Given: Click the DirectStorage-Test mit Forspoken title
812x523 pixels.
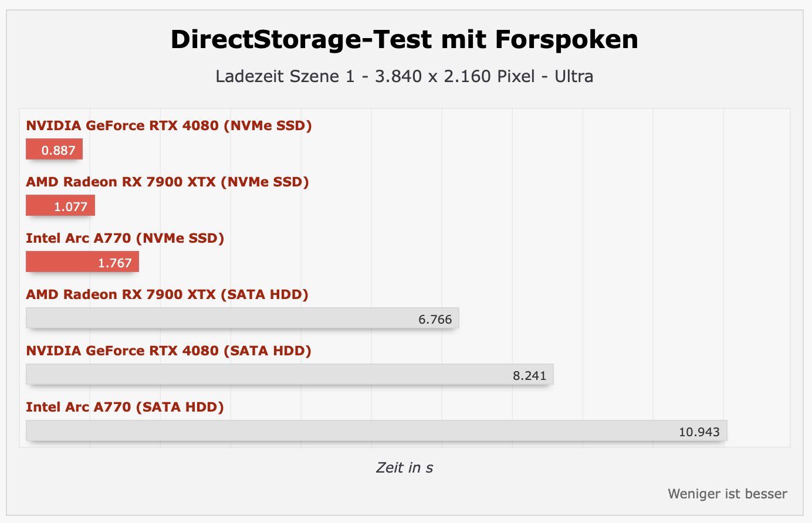Looking at the screenshot, I should [x=404, y=40].
